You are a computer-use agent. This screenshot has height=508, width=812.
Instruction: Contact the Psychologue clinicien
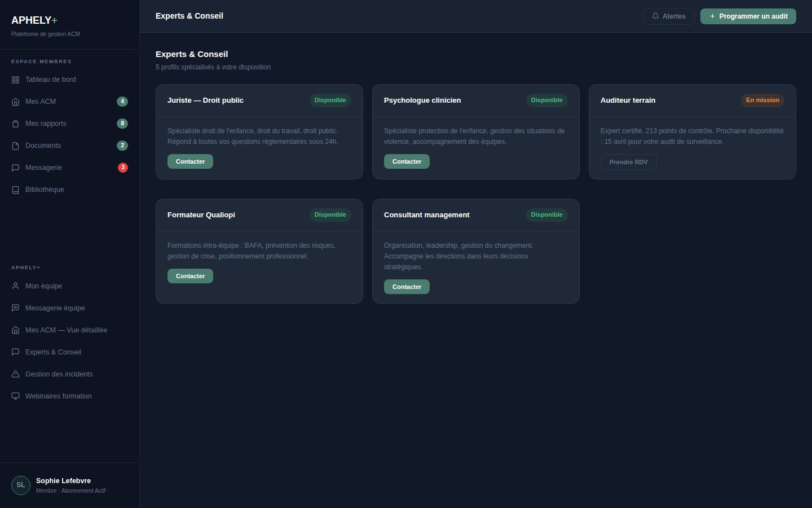(x=407, y=161)
